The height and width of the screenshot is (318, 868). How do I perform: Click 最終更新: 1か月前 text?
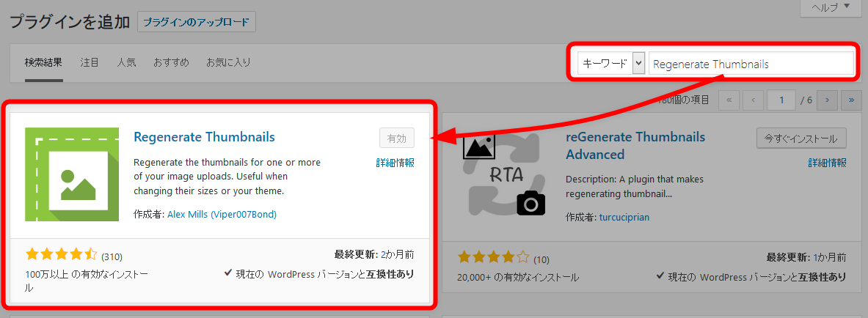click(806, 257)
